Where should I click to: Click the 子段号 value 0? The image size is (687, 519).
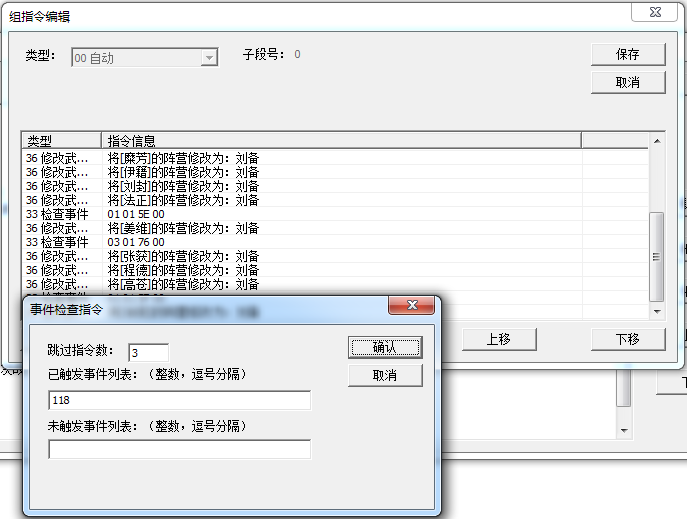pos(297,54)
